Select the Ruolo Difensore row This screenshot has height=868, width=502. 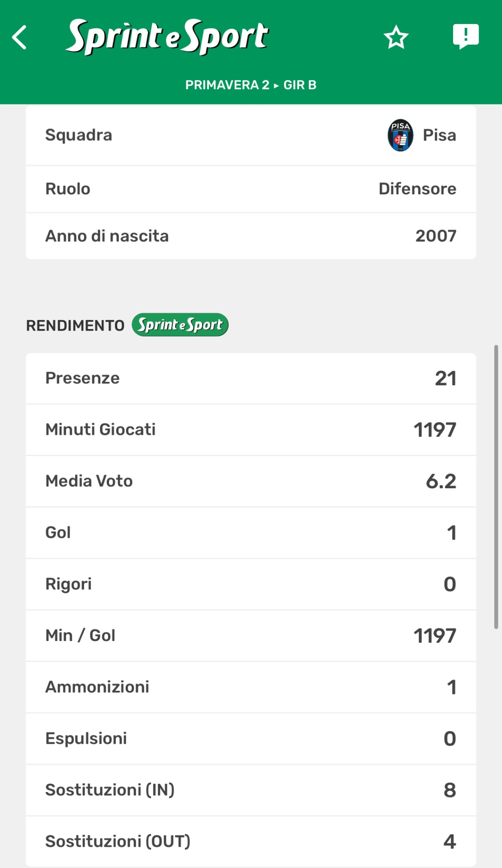[x=251, y=189]
